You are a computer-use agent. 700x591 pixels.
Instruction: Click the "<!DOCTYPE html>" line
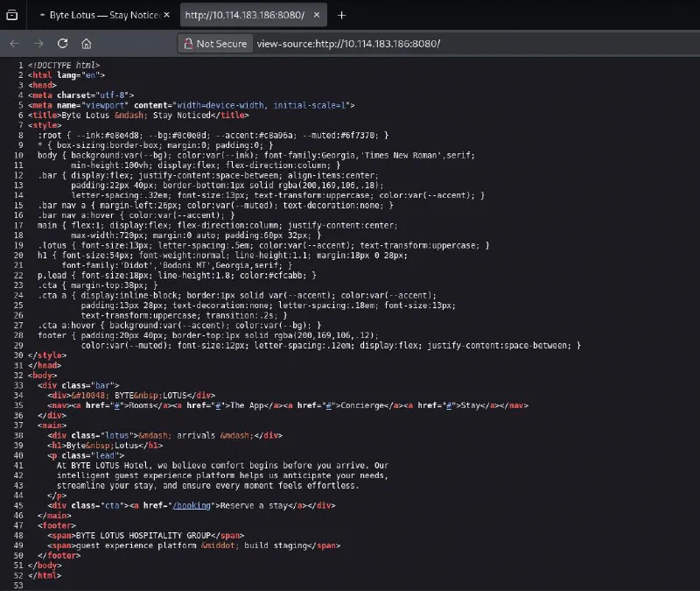64,65
